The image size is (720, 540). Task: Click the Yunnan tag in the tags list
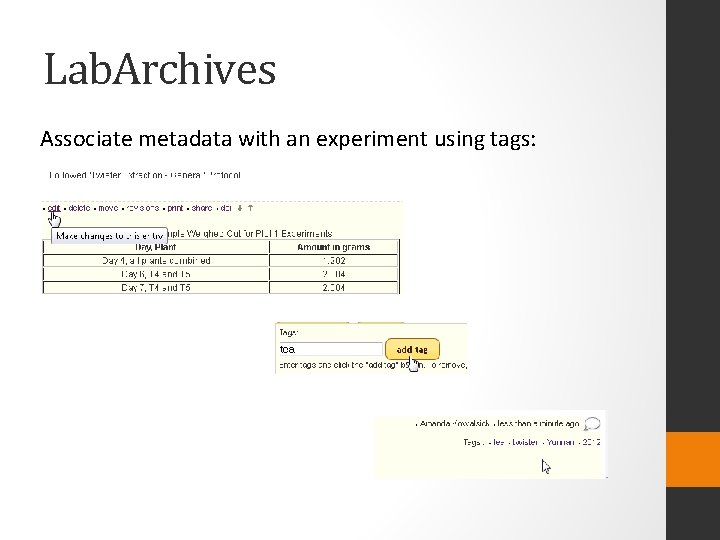click(560, 442)
